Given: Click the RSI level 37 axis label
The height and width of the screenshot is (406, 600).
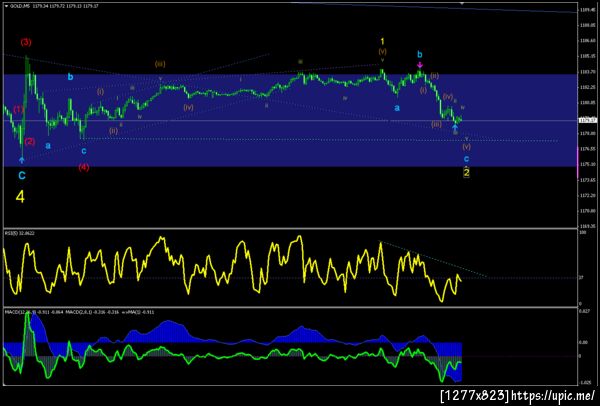Looking at the screenshot, I should pyautogui.click(x=581, y=278).
